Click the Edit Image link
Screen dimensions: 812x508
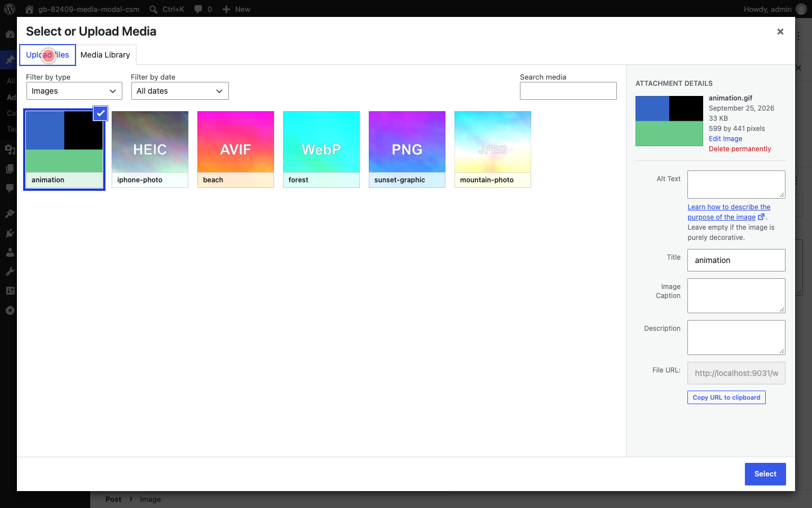coord(725,139)
